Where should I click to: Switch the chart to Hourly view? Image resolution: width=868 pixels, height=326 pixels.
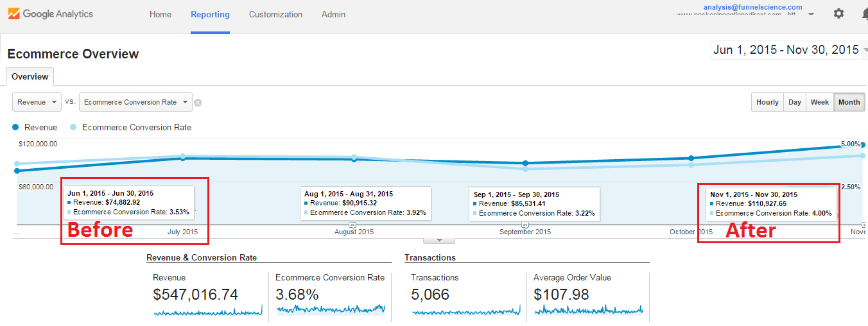(x=767, y=102)
